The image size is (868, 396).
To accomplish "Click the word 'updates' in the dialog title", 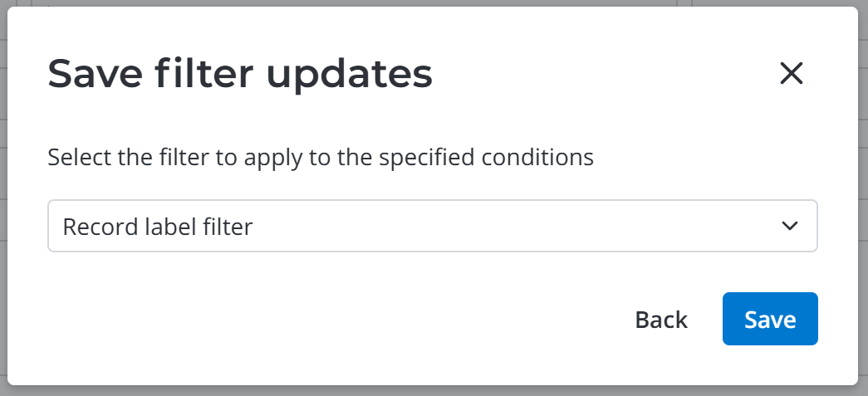I will pyautogui.click(x=349, y=75).
